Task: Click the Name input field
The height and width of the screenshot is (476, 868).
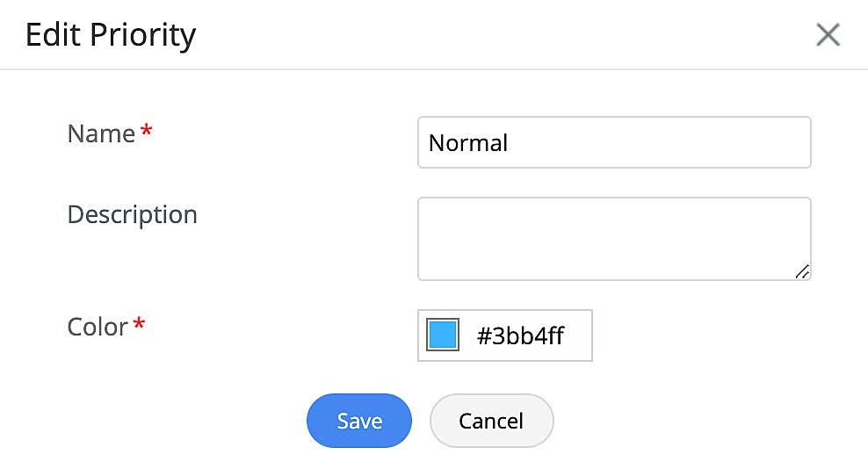Action: point(613,142)
